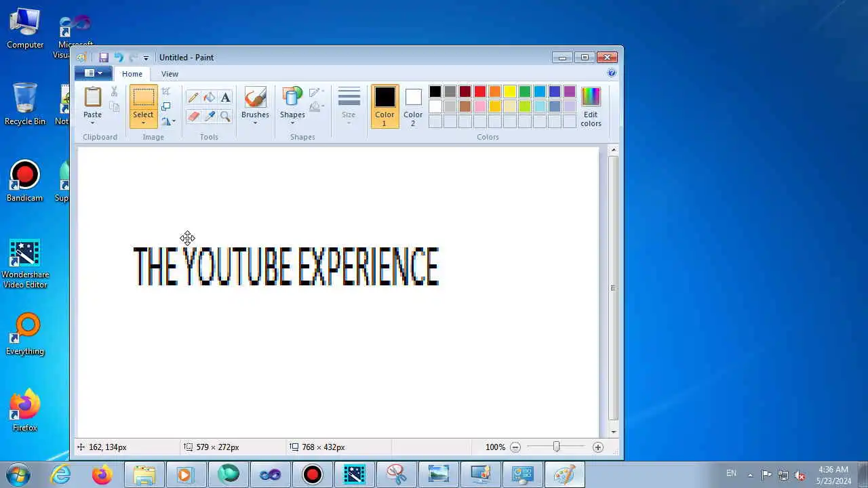Pick the pink color swatch
The width and height of the screenshot is (868, 488).
point(480,106)
